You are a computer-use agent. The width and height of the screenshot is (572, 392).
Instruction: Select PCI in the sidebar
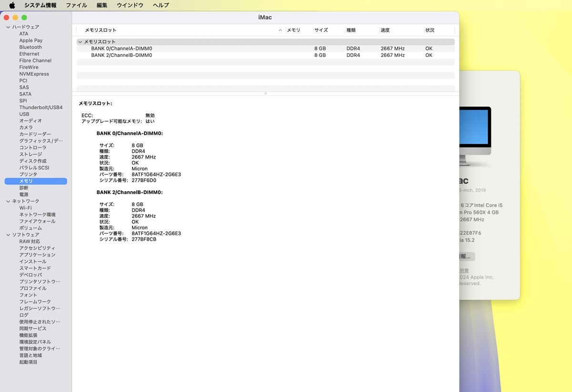coord(23,81)
